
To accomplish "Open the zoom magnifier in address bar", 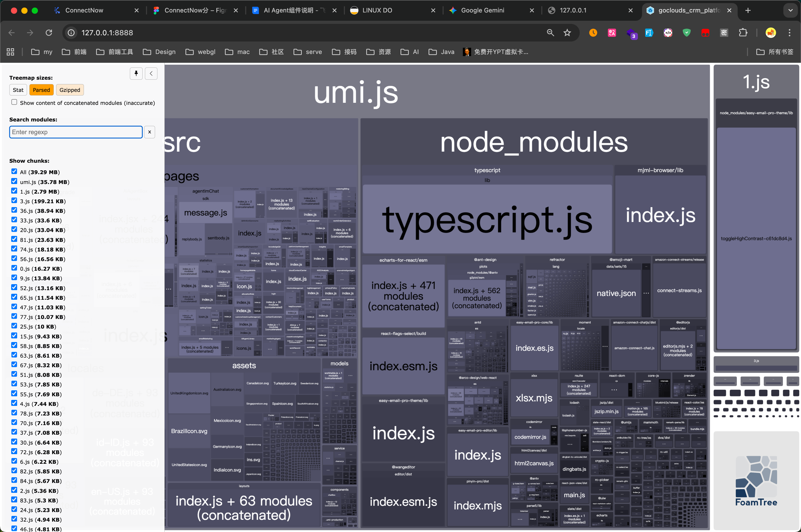I will click(x=550, y=33).
